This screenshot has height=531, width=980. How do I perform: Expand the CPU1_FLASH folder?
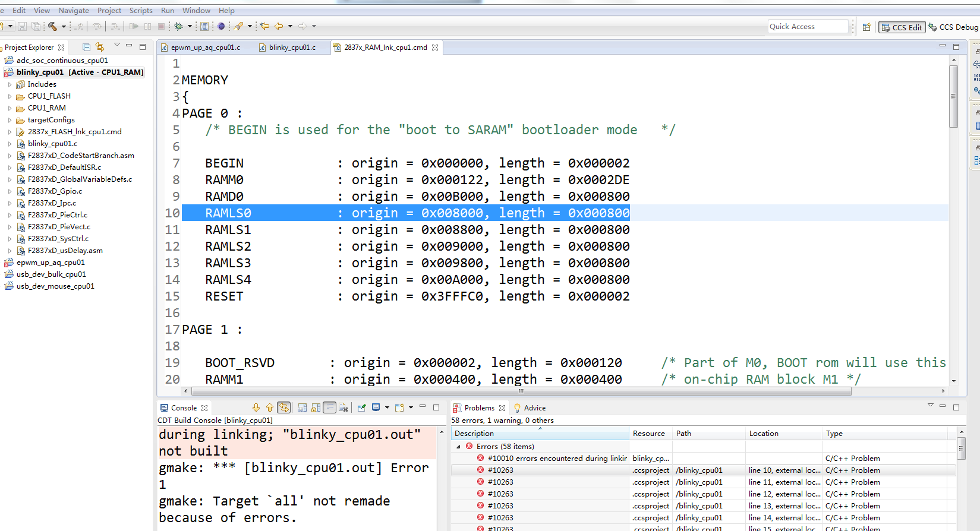click(x=10, y=96)
